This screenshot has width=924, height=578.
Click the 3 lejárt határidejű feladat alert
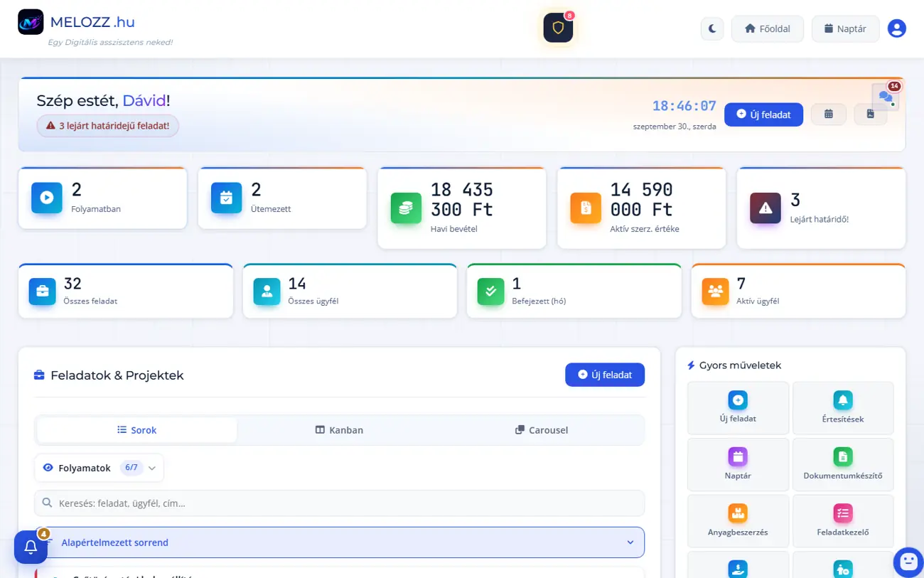coord(107,126)
